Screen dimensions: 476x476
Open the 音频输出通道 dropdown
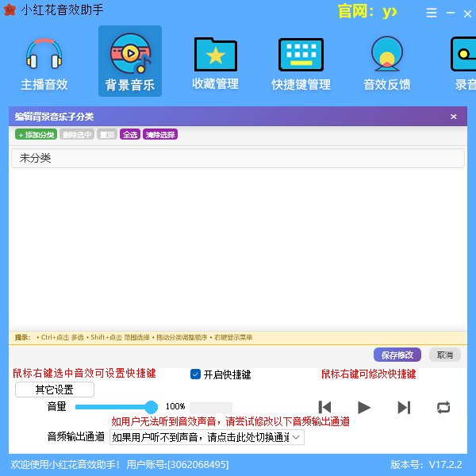pyautogui.click(x=207, y=437)
